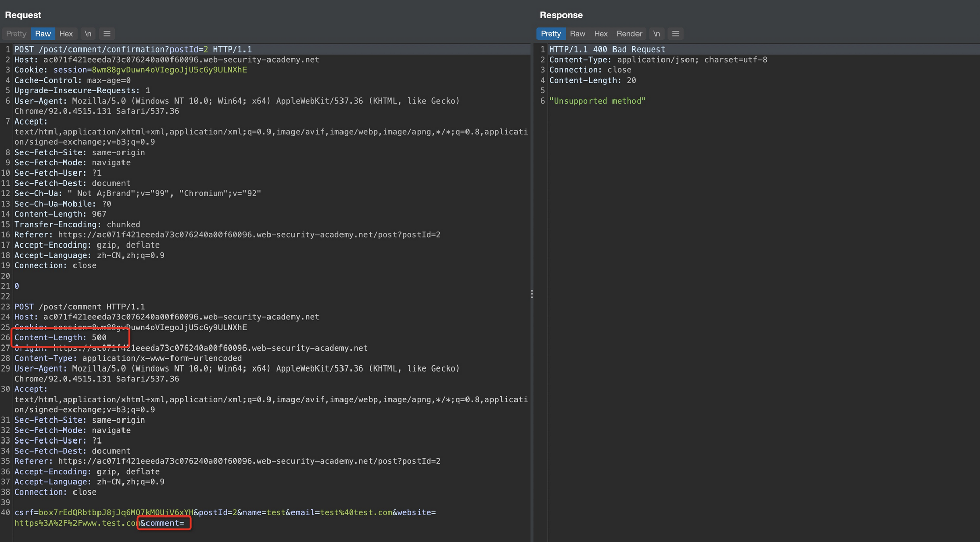Click the Cache-Control: max-age=0 header
Viewport: 980px width, 542px height.
click(x=72, y=80)
